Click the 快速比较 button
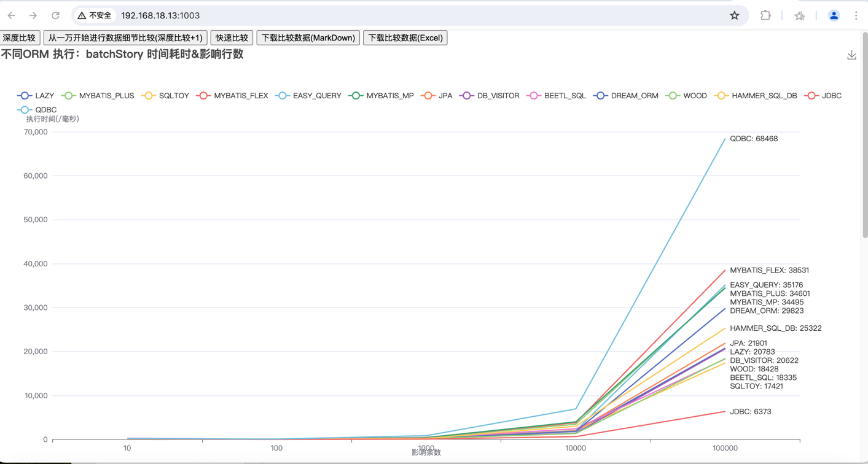 [x=232, y=37]
